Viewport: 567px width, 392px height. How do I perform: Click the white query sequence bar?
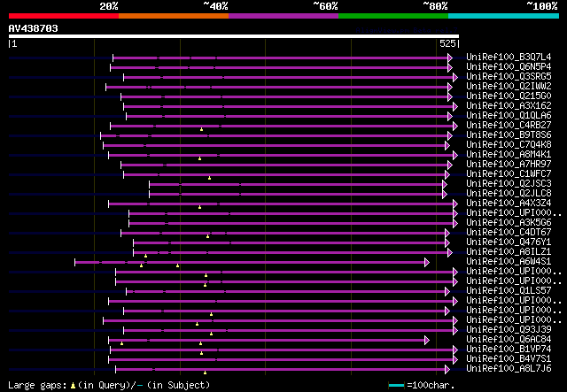coord(234,36)
